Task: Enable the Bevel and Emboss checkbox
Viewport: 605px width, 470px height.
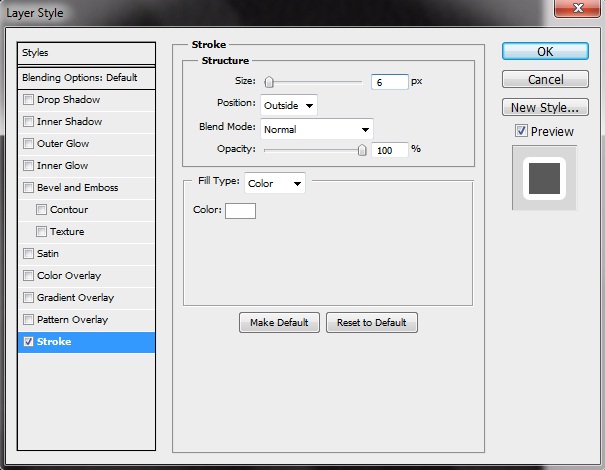Action: coord(28,188)
